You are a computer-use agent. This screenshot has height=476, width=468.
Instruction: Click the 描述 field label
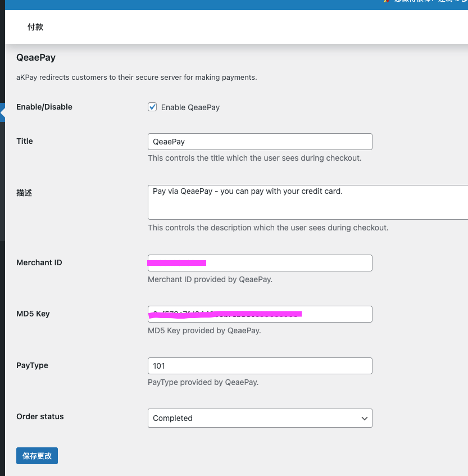tap(24, 193)
